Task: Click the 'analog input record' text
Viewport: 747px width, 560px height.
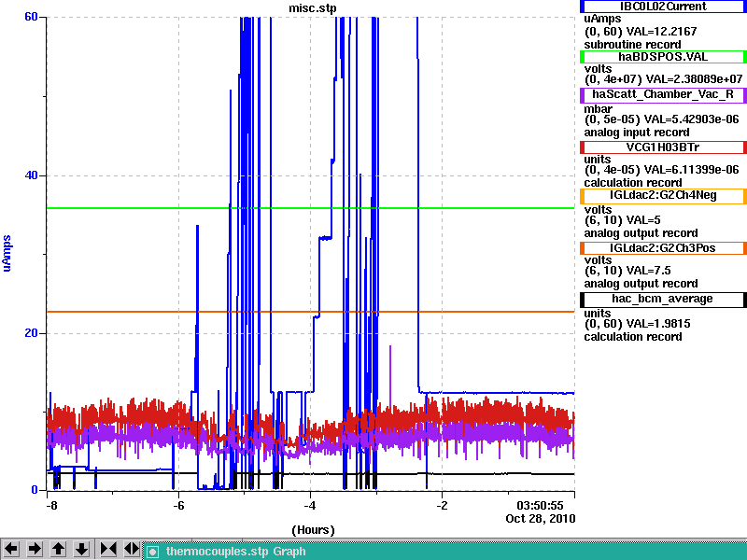Action: click(637, 133)
